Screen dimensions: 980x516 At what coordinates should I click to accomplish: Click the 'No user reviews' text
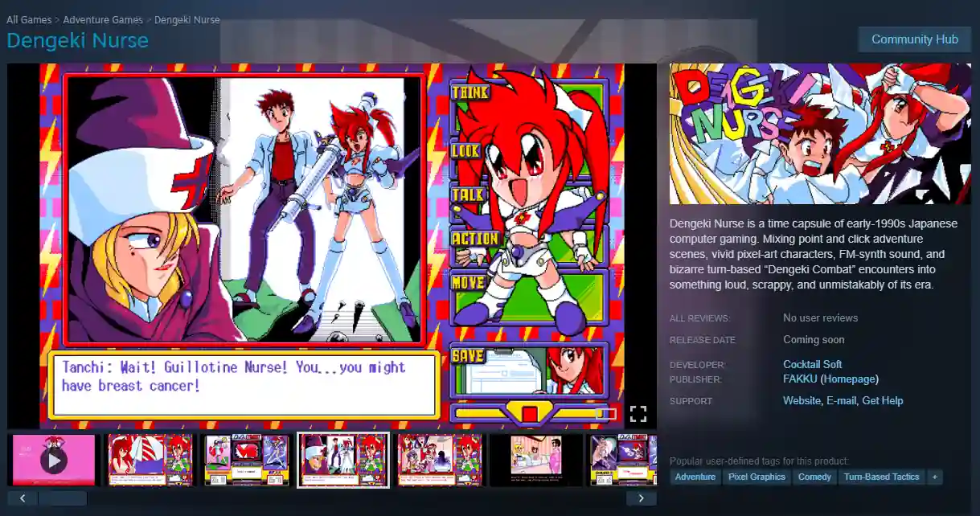(821, 317)
